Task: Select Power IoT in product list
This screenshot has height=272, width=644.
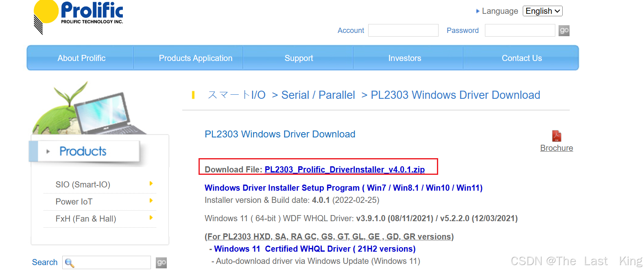Action: tap(74, 202)
